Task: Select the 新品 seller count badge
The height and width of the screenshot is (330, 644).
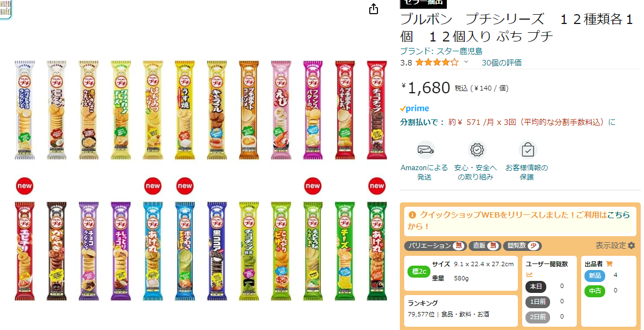Action: [595, 275]
